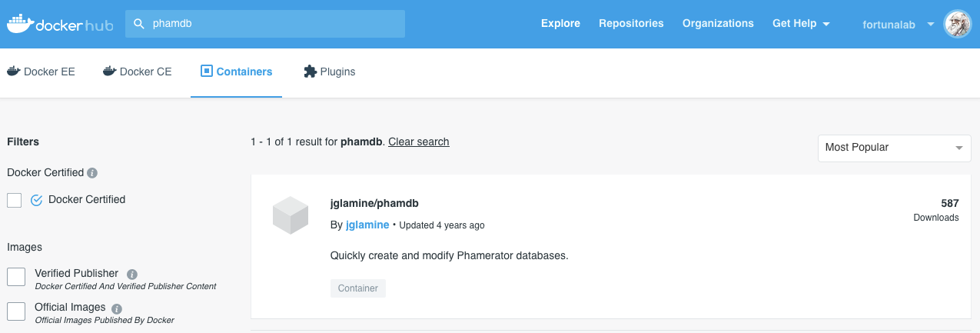Expand the Get Help menu
Image resolution: width=980 pixels, height=333 pixels.
coord(801,24)
